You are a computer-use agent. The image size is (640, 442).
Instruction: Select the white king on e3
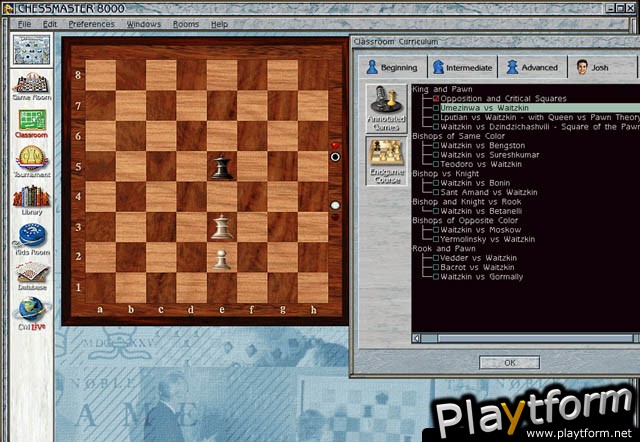pyautogui.click(x=222, y=227)
